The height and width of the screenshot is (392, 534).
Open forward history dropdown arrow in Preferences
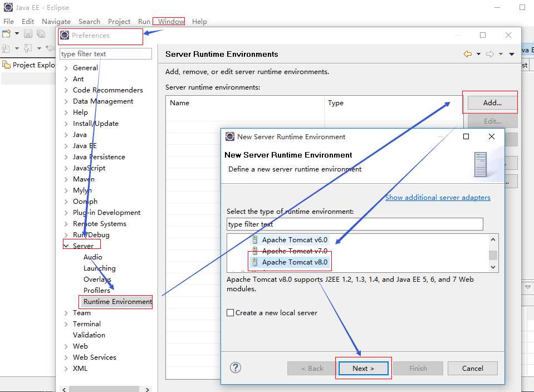501,54
